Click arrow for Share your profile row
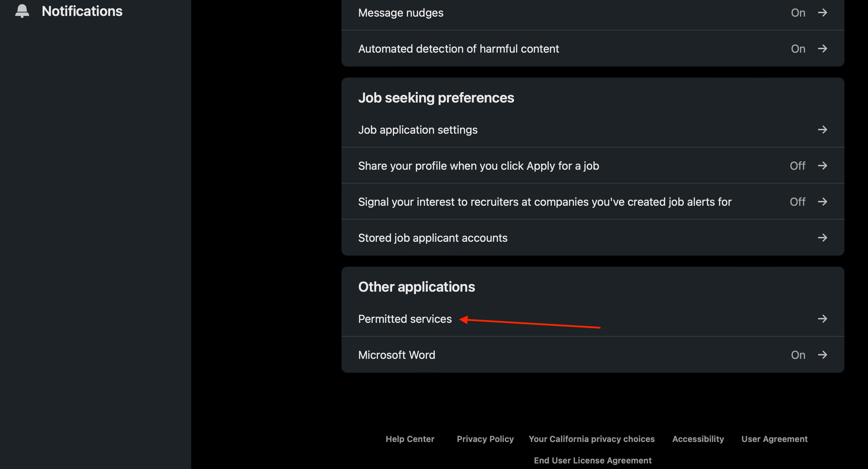Screen dimensions: 868x469 coord(823,166)
